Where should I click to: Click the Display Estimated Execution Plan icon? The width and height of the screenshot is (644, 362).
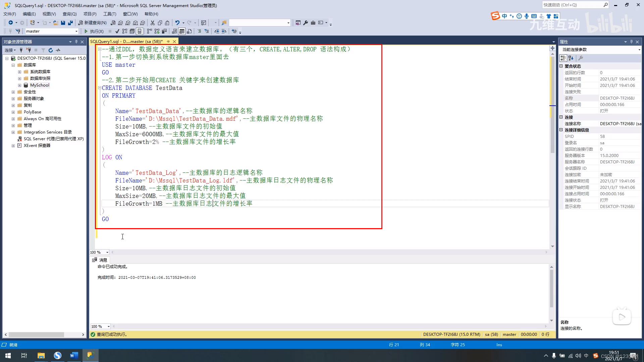tap(124, 31)
